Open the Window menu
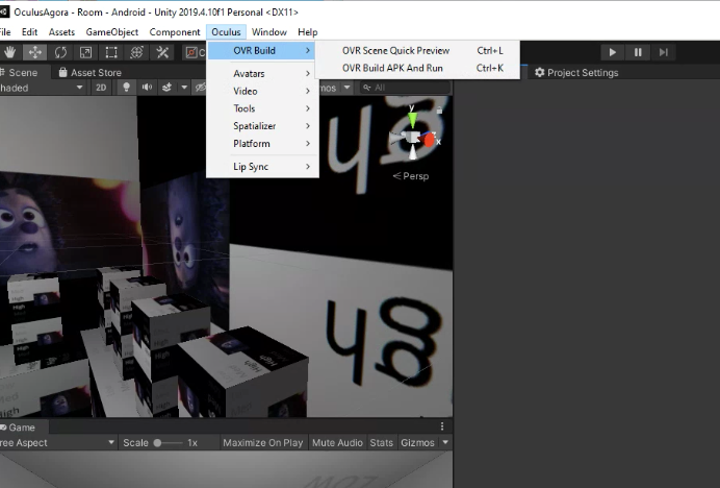720x488 pixels. tap(269, 32)
